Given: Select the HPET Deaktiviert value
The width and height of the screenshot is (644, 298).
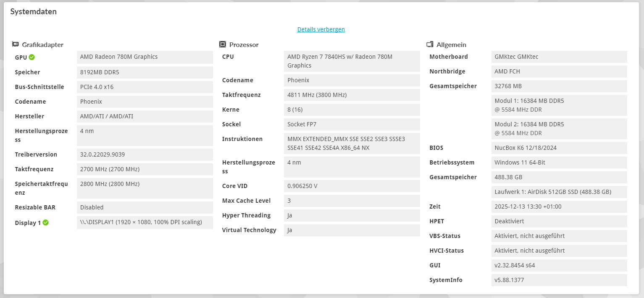Looking at the screenshot, I should [559, 221].
